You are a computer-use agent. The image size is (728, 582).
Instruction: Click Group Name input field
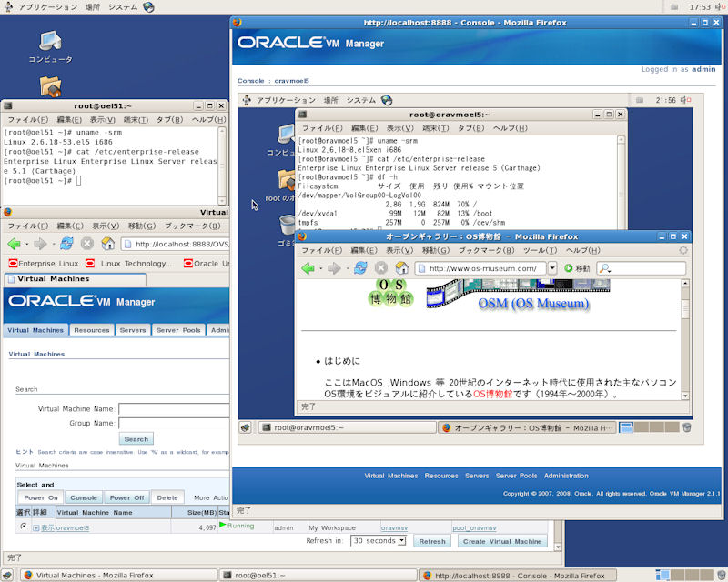(x=174, y=423)
